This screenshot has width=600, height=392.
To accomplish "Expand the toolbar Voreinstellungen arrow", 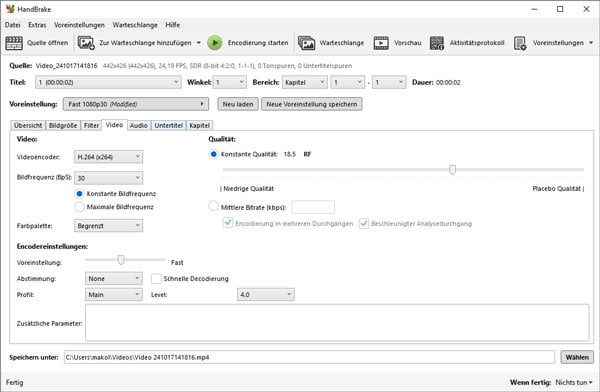I will [x=591, y=43].
